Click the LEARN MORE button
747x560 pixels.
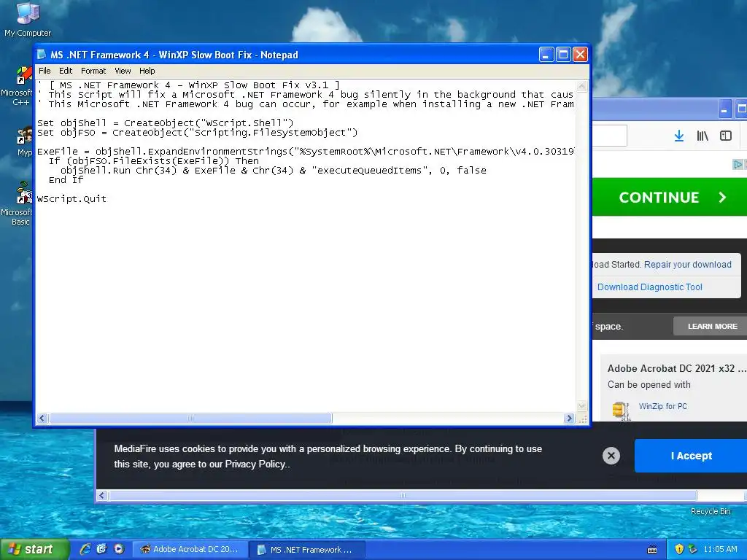[712, 326]
